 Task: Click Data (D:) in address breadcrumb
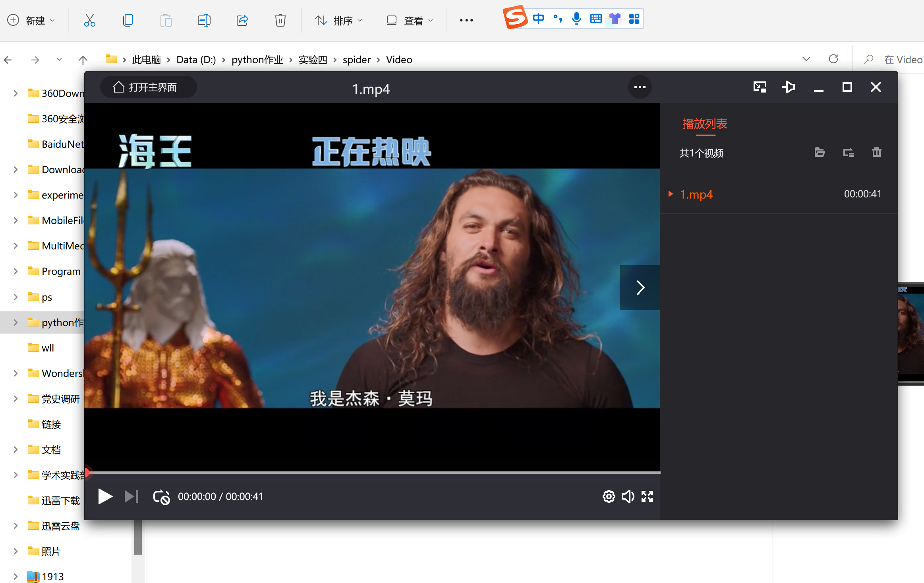click(196, 60)
